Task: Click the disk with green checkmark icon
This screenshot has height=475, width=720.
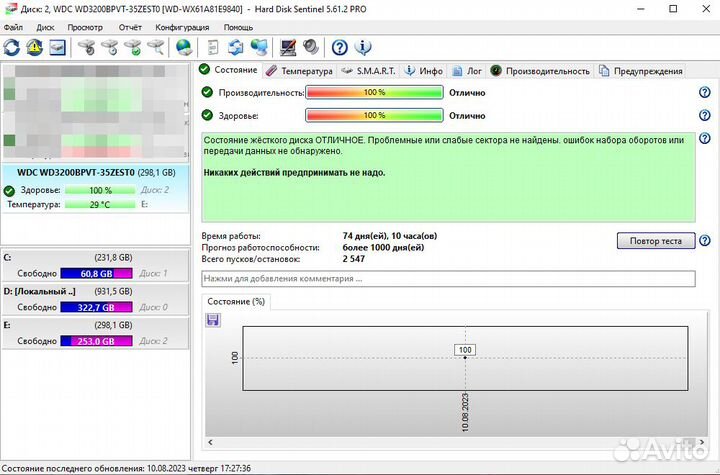Action: [133, 47]
